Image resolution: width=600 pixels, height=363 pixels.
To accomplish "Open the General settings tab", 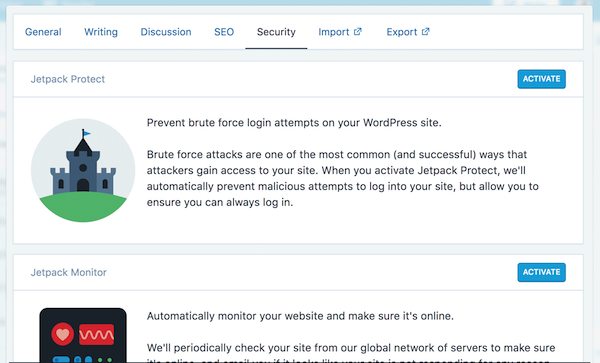I will click(43, 32).
